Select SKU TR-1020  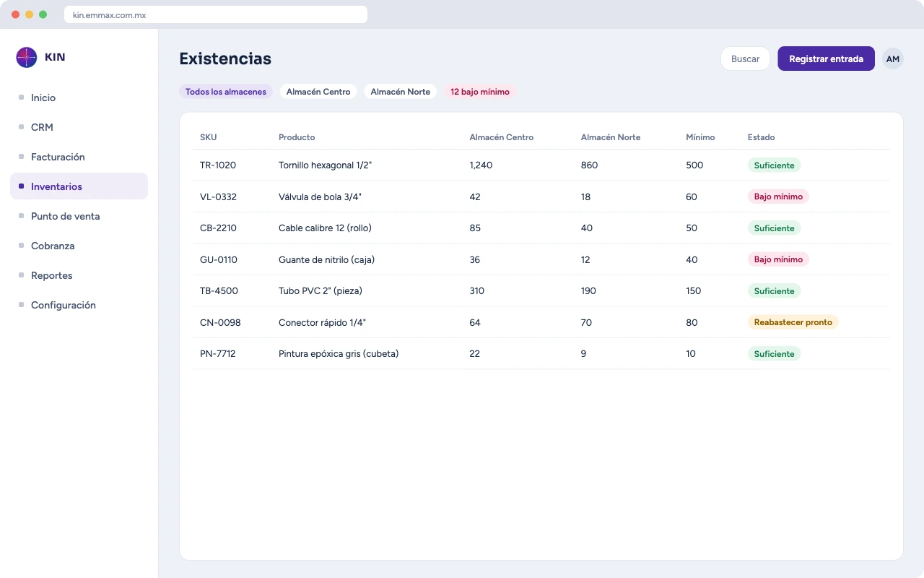click(218, 165)
